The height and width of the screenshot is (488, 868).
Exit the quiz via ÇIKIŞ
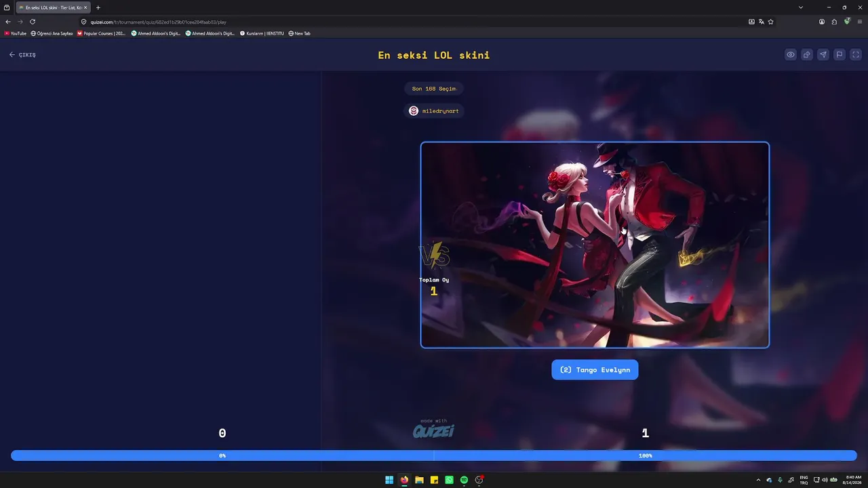tap(22, 55)
